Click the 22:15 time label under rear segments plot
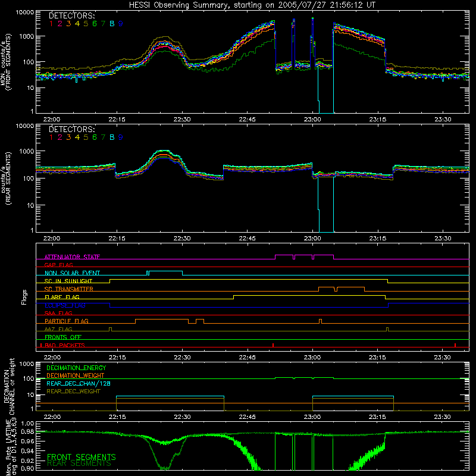 click(x=117, y=239)
